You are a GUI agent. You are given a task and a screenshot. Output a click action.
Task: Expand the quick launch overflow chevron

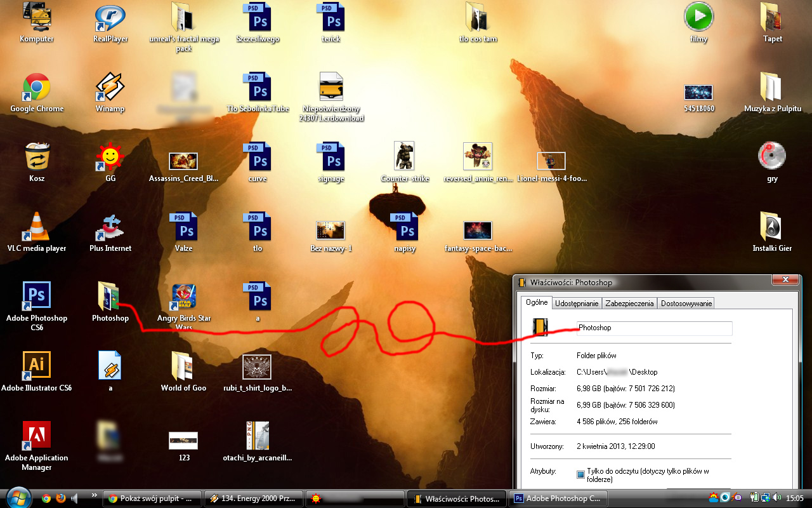click(95, 495)
